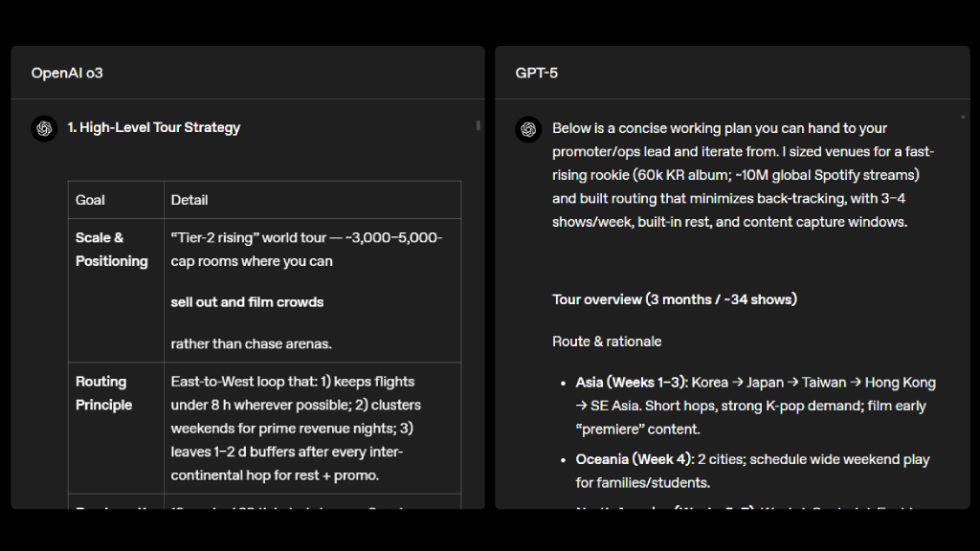Click the o3 panel scrollbar thumb
This screenshot has height=551, width=980.
pos(478,125)
